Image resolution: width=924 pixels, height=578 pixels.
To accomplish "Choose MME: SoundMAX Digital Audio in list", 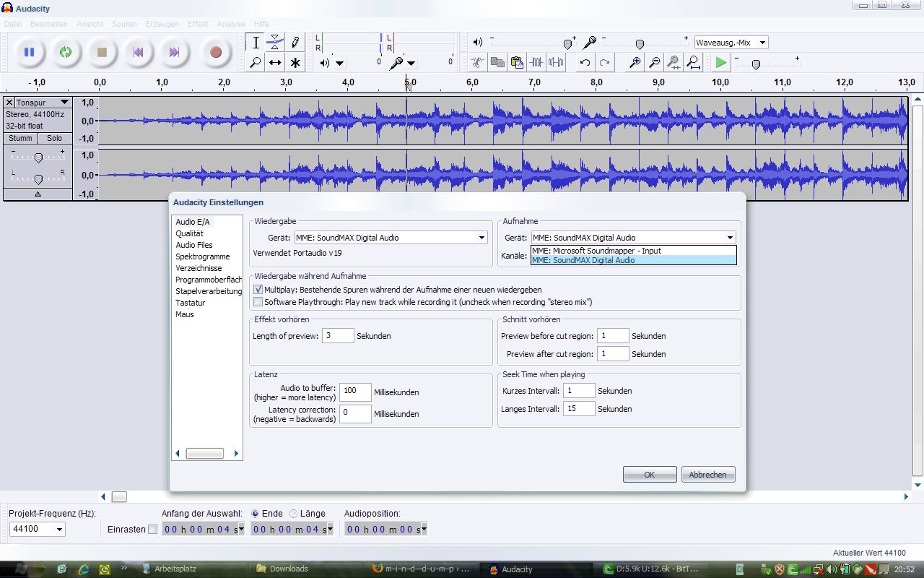I will point(633,260).
